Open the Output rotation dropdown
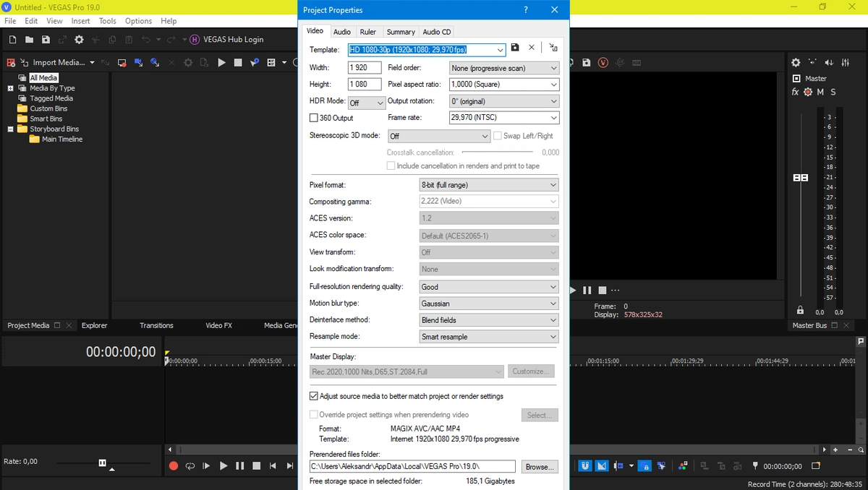868x490 pixels. [x=504, y=101]
